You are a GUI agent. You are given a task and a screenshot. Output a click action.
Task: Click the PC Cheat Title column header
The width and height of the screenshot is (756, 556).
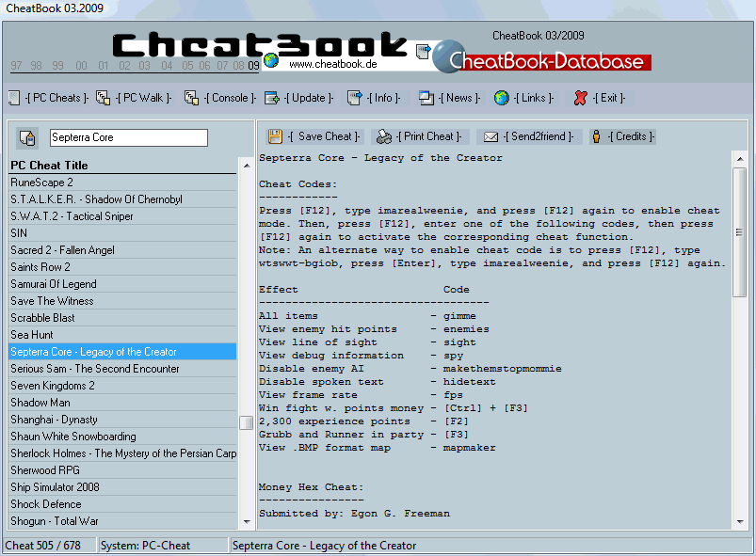[123, 166]
